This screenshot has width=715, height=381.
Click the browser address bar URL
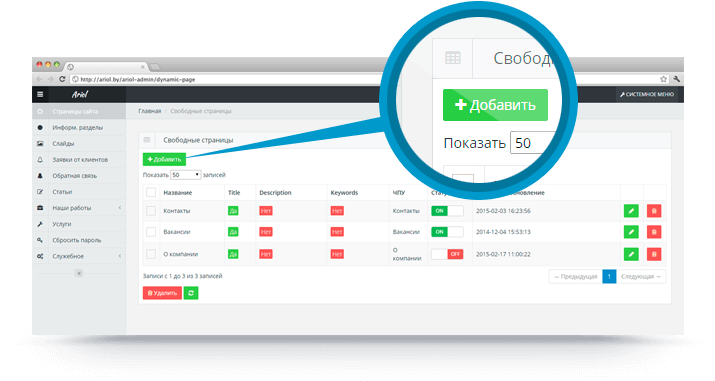[x=138, y=79]
